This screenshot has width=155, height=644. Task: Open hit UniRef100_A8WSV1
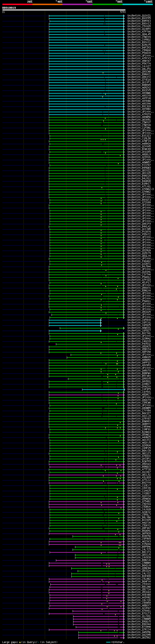pos(139,328)
